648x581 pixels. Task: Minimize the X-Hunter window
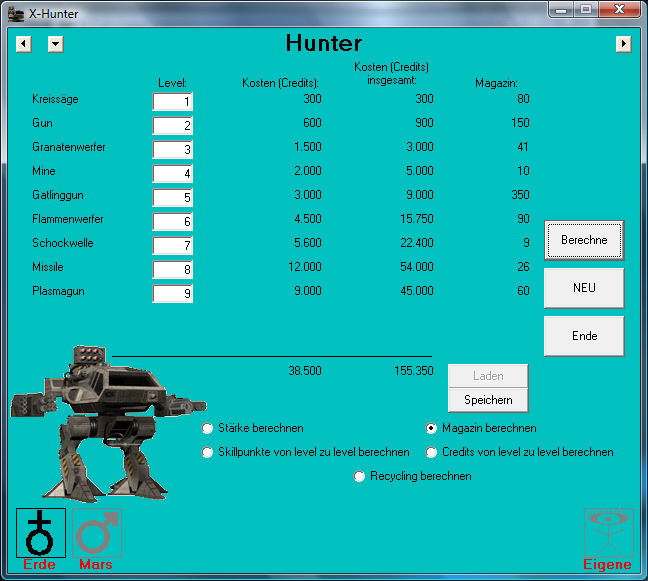(561, 9)
